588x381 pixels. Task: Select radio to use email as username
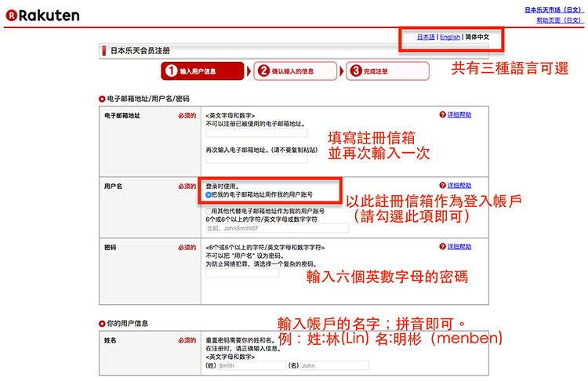pos(209,195)
